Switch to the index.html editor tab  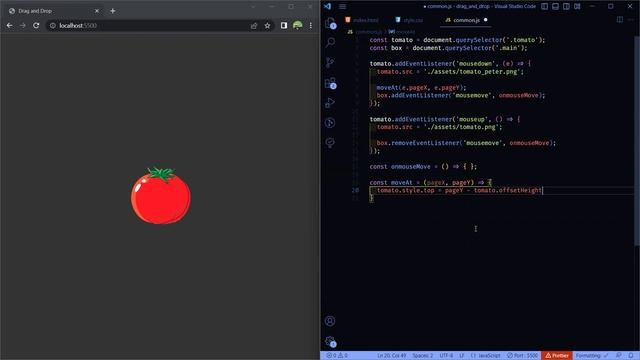(x=362, y=20)
